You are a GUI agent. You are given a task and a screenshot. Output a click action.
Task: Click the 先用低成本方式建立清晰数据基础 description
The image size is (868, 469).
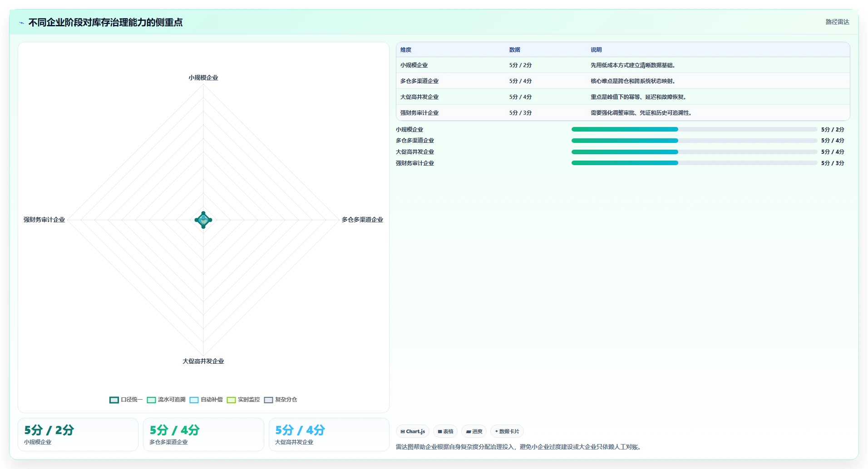click(x=633, y=65)
